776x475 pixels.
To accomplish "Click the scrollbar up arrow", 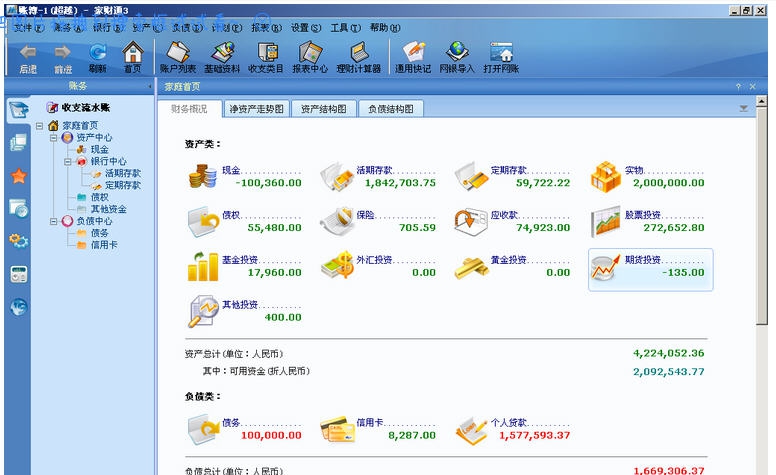I will tap(762, 101).
